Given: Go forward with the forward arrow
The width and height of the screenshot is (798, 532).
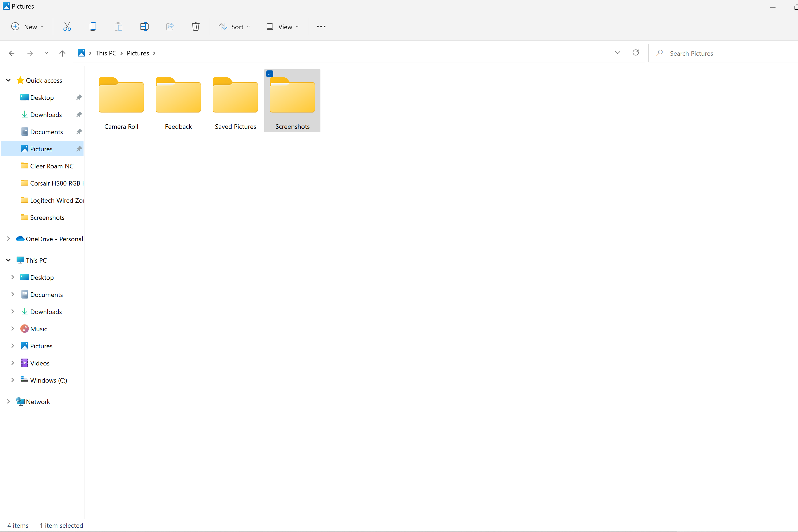Looking at the screenshot, I should 30,53.
